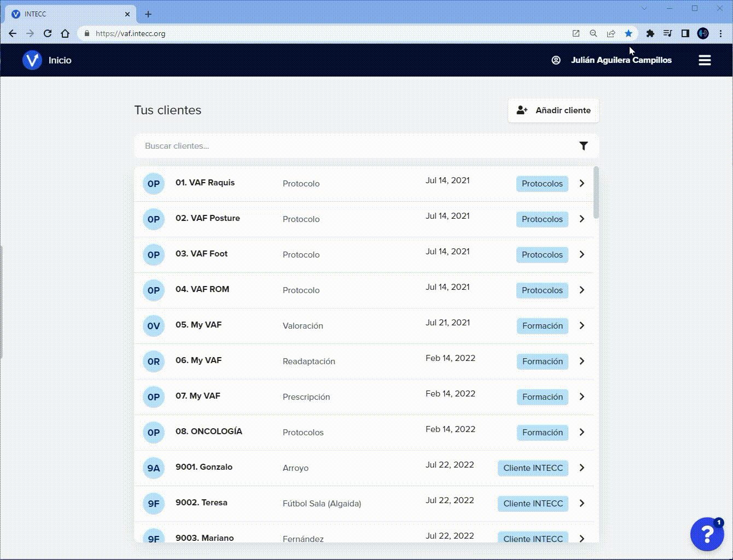Screen dimensions: 733x560
Task: Click the zoom magnifier icon in address bar
Action: (x=594, y=33)
